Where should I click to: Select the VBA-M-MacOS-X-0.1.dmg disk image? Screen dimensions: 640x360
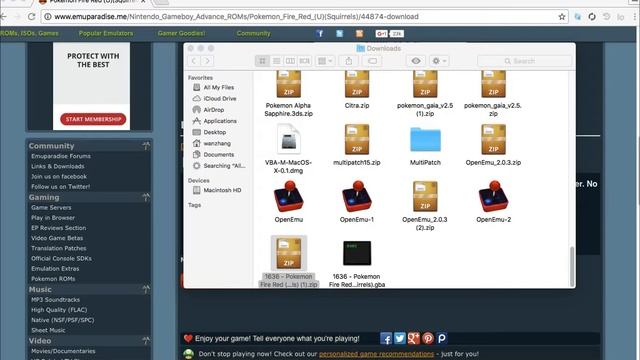pyautogui.click(x=289, y=139)
